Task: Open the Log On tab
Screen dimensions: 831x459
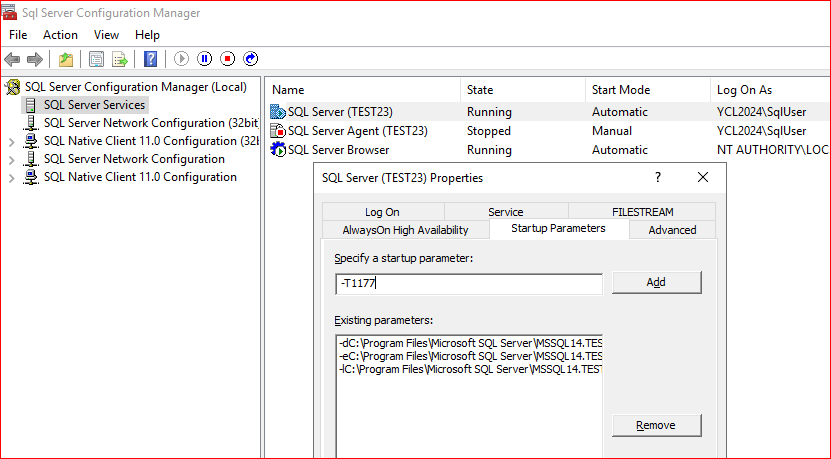Action: tap(382, 212)
